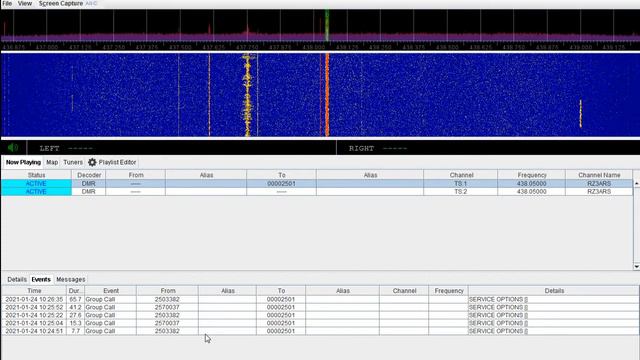
Task: Switch to the Now Playing tab
Action: coord(23,162)
